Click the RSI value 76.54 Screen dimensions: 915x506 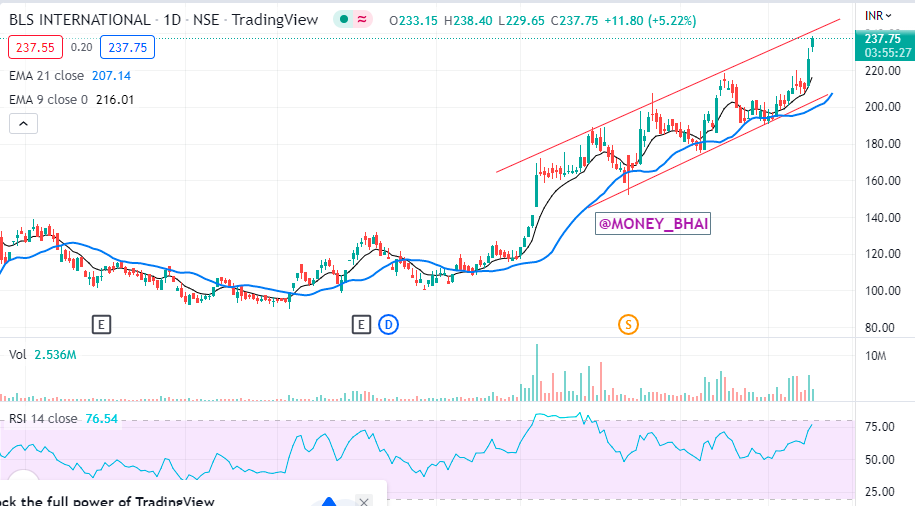pos(102,418)
